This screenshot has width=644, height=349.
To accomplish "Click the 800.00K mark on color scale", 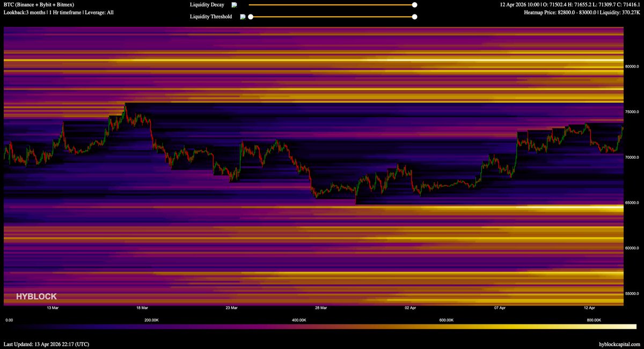I will click(594, 320).
